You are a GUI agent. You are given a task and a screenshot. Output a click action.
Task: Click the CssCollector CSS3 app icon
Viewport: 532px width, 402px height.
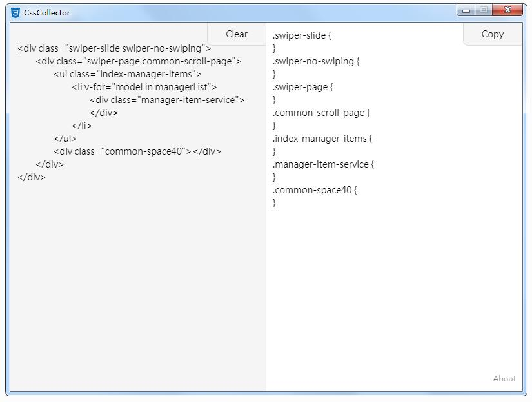click(15, 13)
